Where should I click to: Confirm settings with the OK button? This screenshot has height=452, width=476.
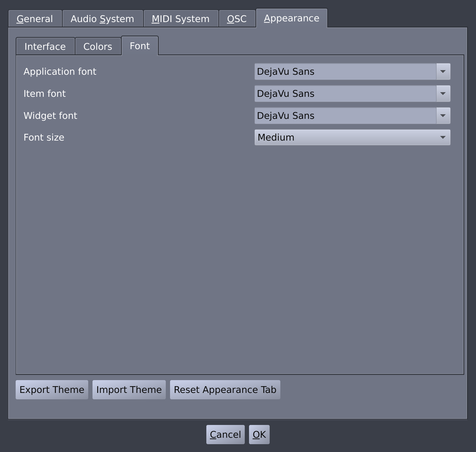[x=259, y=435]
